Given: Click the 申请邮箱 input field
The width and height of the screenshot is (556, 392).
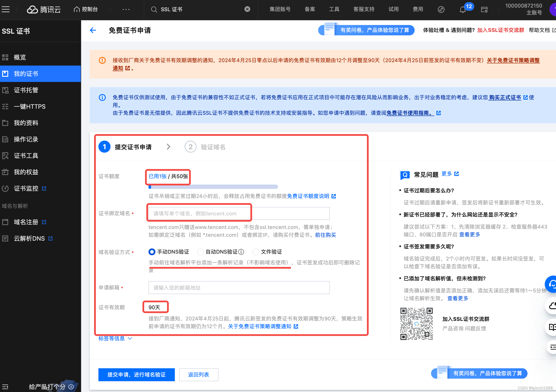Looking at the screenshot, I should click(x=239, y=287).
